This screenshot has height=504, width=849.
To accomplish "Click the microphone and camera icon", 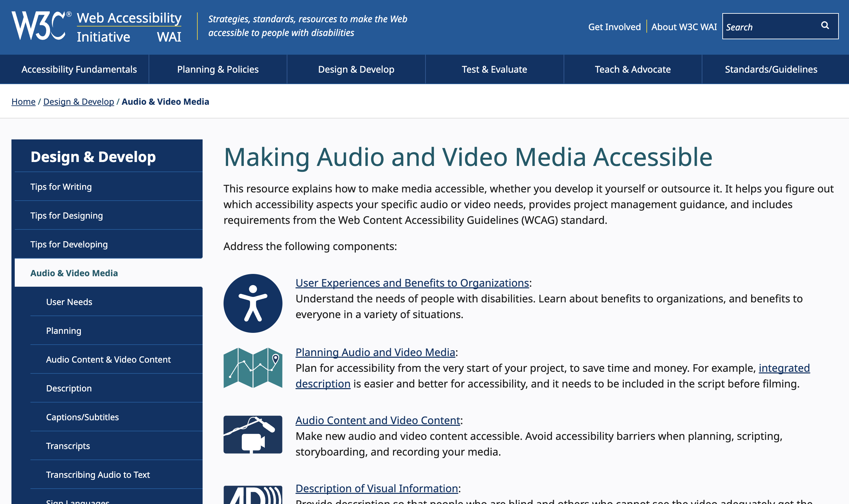I will click(x=253, y=435).
